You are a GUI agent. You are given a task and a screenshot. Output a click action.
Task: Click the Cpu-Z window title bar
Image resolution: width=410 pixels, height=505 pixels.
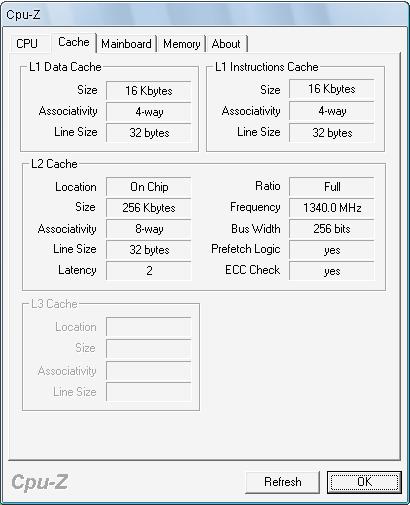[205, 15]
